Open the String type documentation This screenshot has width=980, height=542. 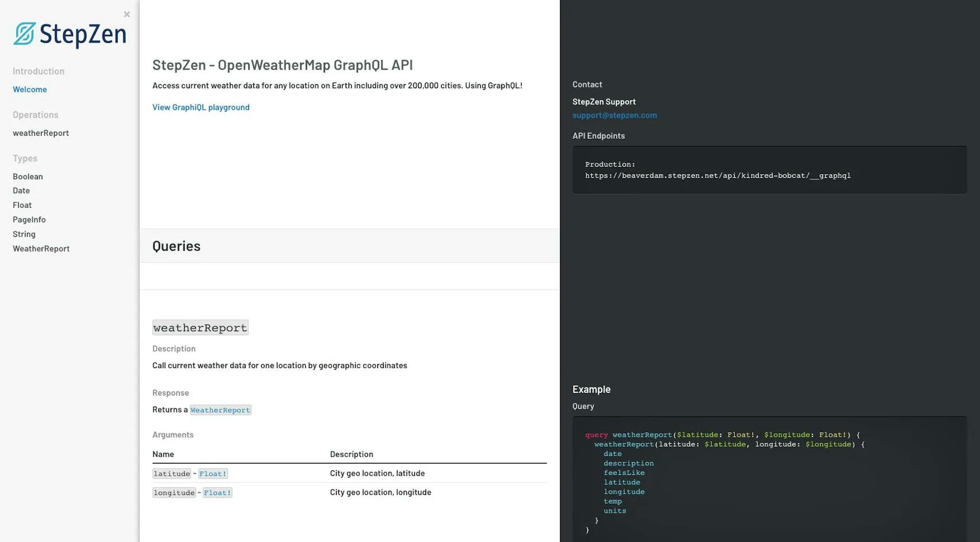[x=24, y=234]
